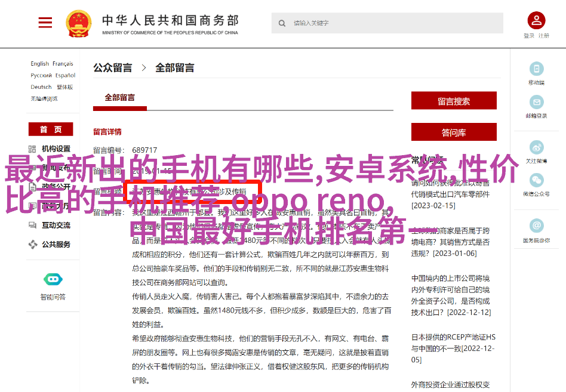Go to 首页 home page
Image resolution: width=566 pixels, height=392 pixels.
tap(51, 129)
